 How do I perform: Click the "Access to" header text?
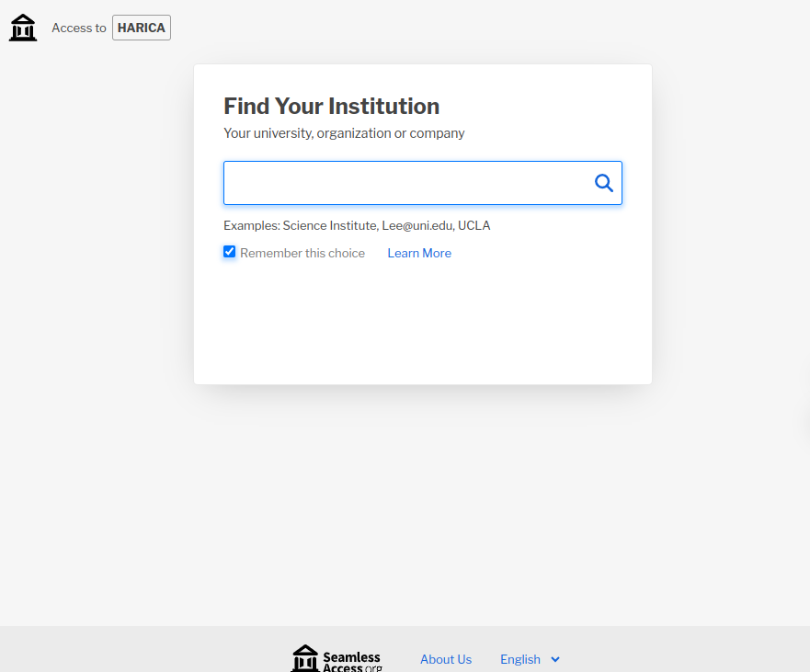[78, 28]
